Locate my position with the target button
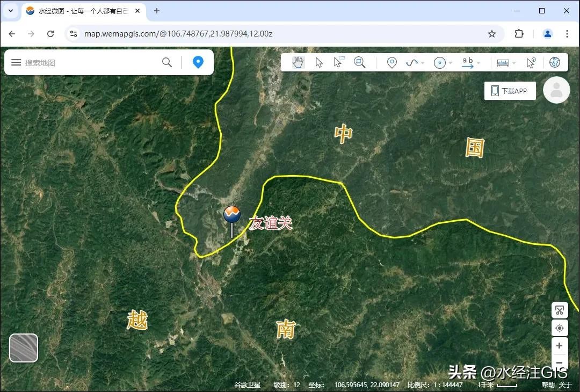580x392 pixels. (559, 328)
